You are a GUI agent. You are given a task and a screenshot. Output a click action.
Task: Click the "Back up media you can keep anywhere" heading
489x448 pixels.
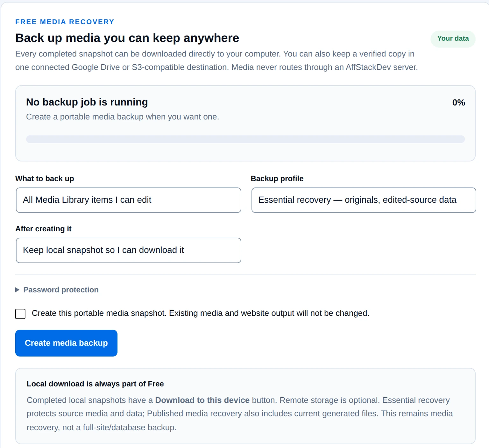127,38
